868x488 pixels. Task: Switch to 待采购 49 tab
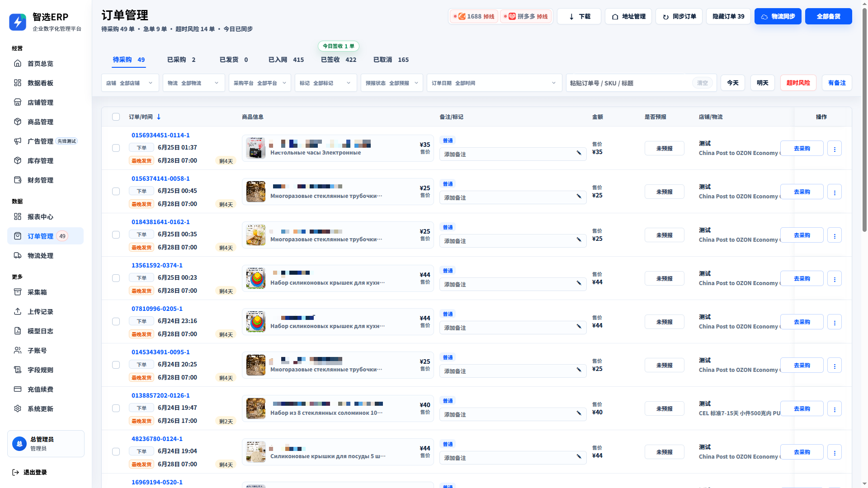coord(129,60)
